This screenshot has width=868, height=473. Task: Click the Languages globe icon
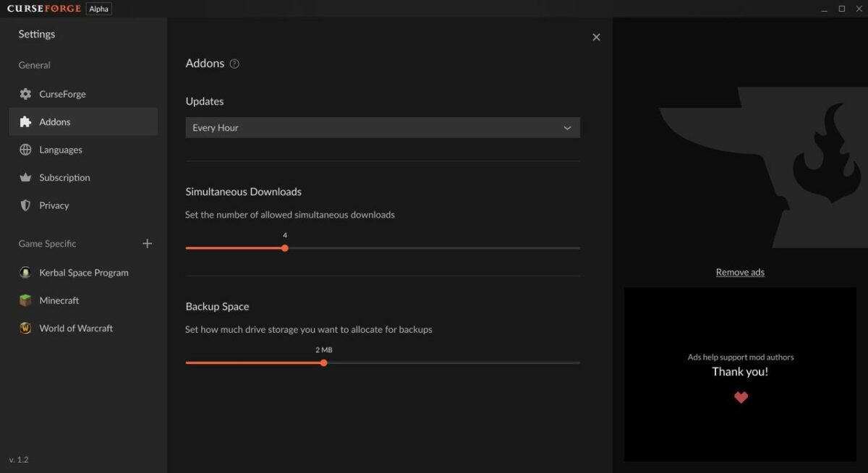[25, 150]
